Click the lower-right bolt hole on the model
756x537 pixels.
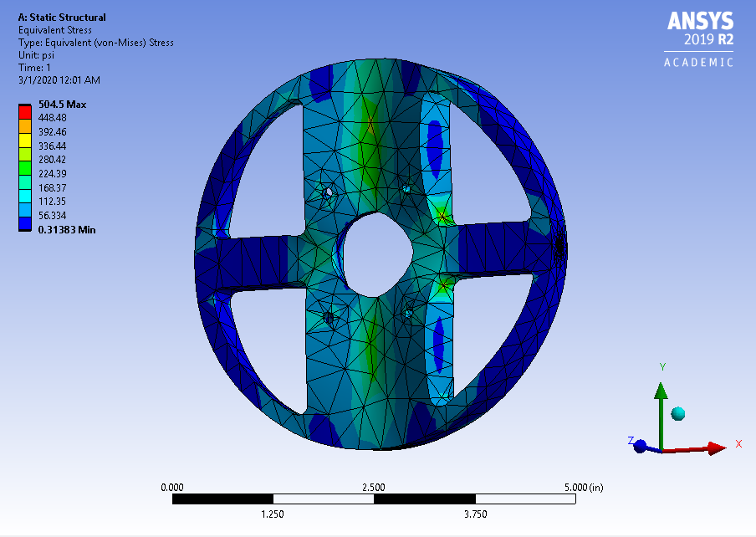(408, 314)
